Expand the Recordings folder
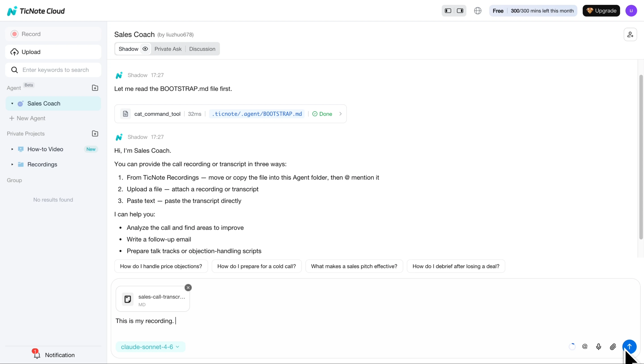The width and height of the screenshot is (644, 364). [12, 165]
